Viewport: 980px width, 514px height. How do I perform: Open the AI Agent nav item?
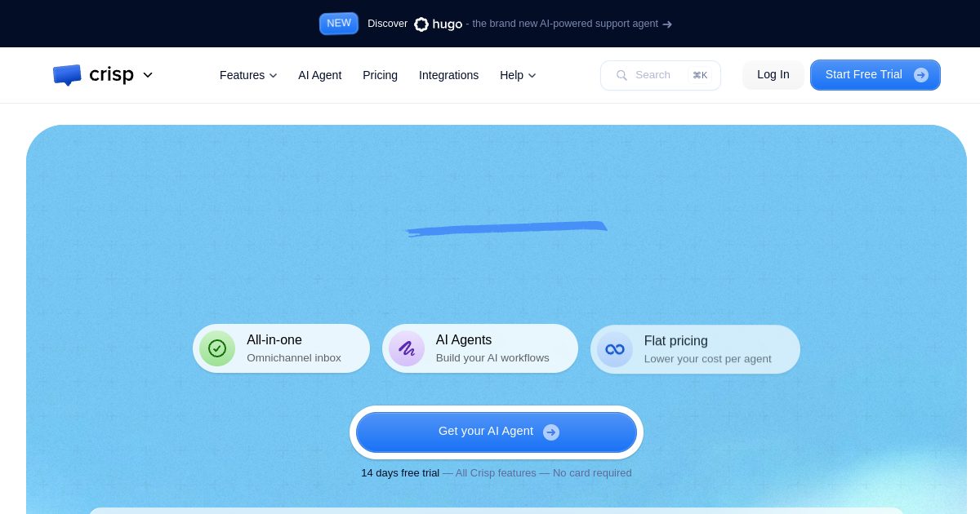coord(320,75)
